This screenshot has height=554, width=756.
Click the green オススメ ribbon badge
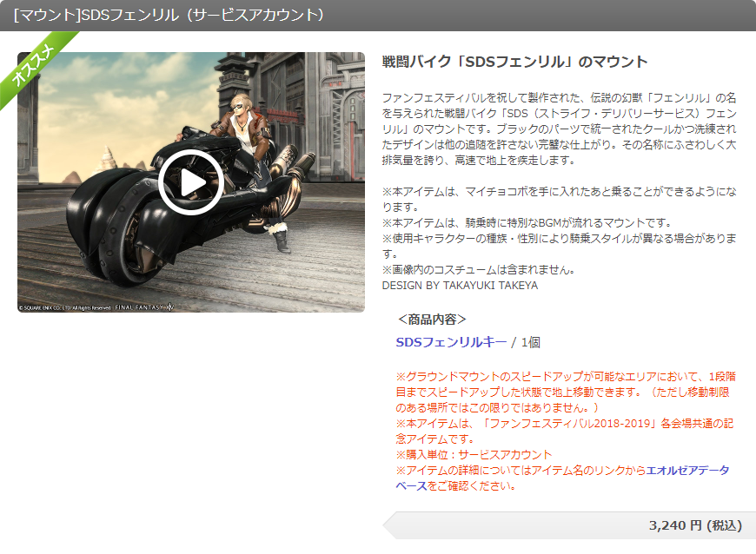click(x=34, y=66)
